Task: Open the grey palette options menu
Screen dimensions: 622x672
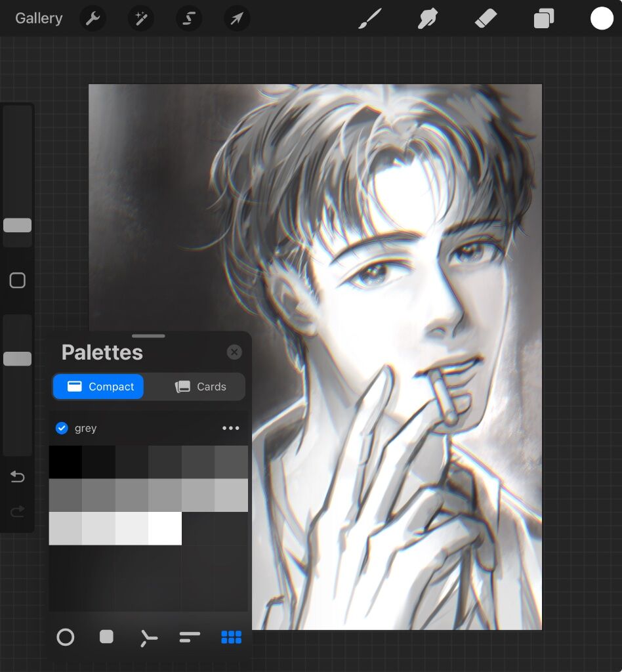Action: (x=231, y=428)
